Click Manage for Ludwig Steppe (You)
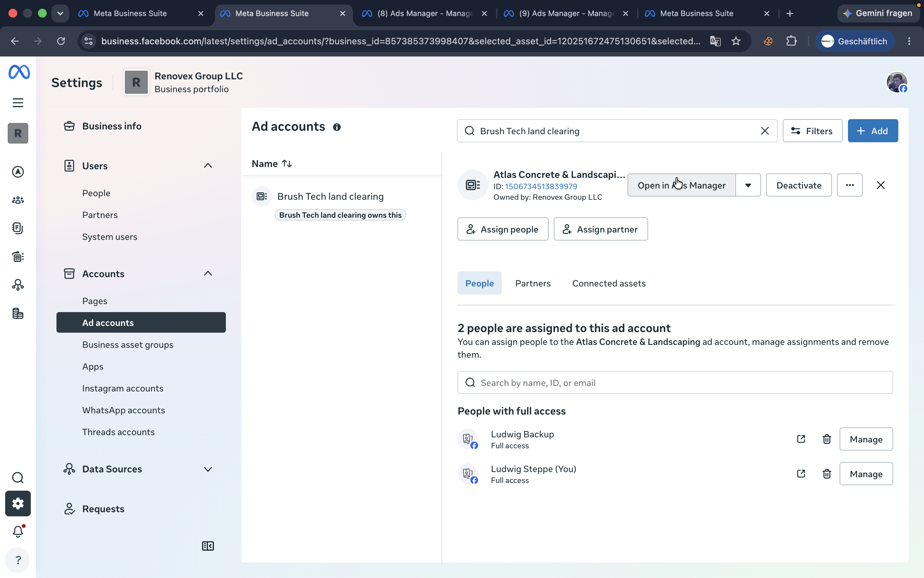924x578 pixels. 866,474
